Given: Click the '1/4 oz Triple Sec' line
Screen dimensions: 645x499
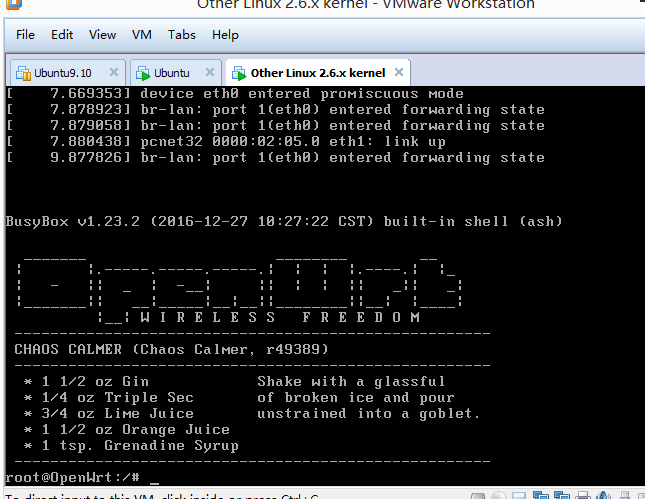Looking at the screenshot, I should [x=109, y=397].
